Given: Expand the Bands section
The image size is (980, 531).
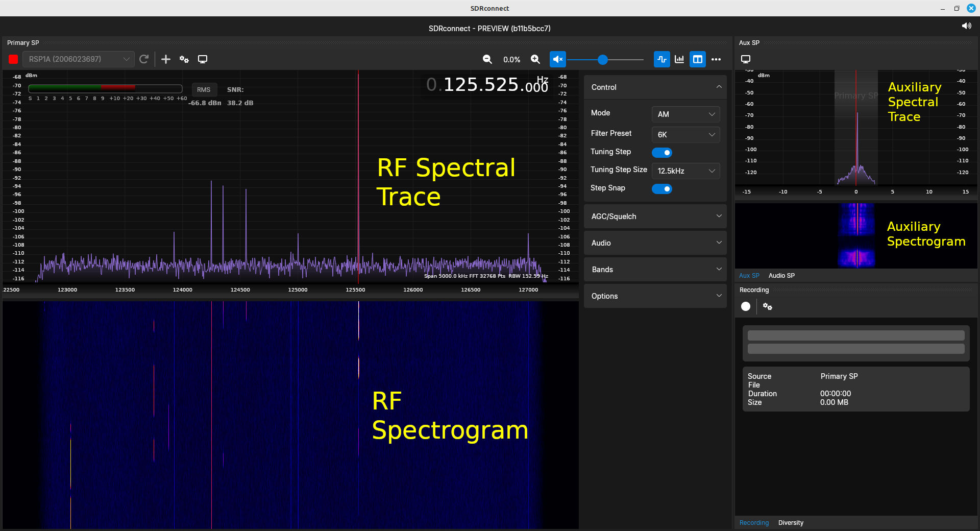Looking at the screenshot, I should click(x=655, y=270).
